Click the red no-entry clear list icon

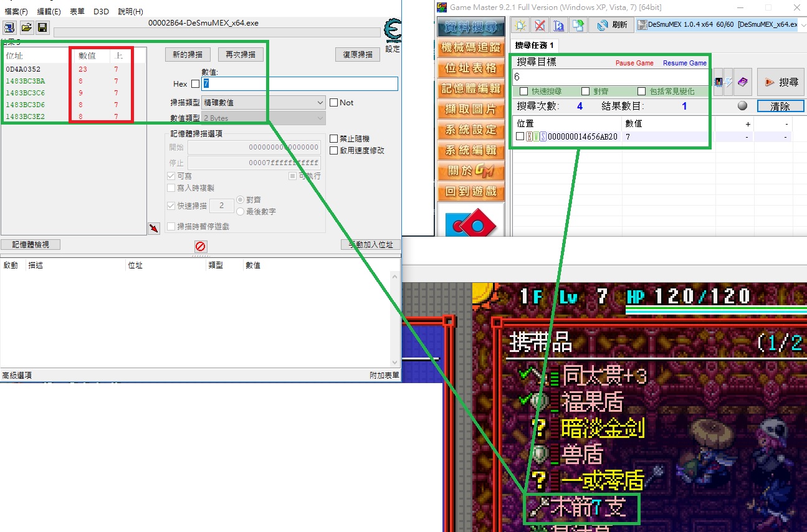pyautogui.click(x=200, y=246)
